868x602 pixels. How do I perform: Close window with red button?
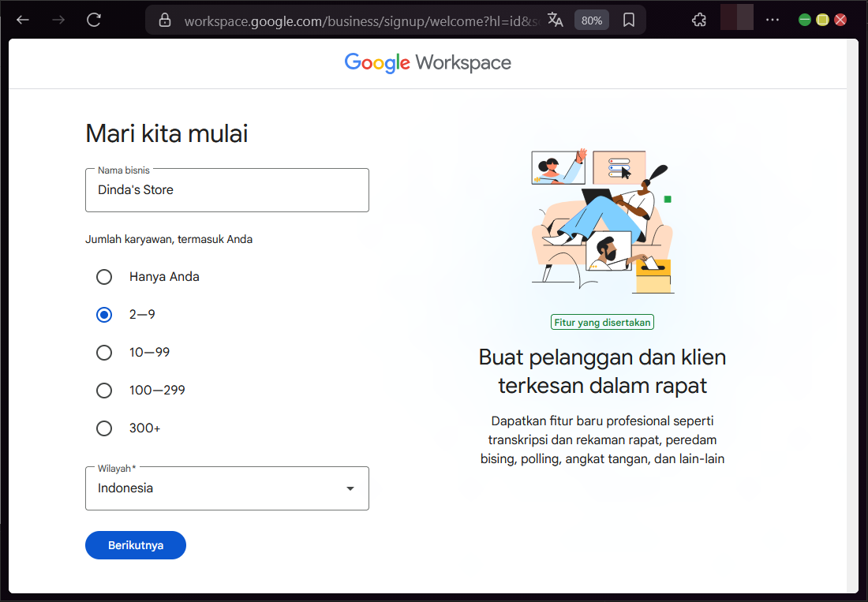click(x=840, y=20)
